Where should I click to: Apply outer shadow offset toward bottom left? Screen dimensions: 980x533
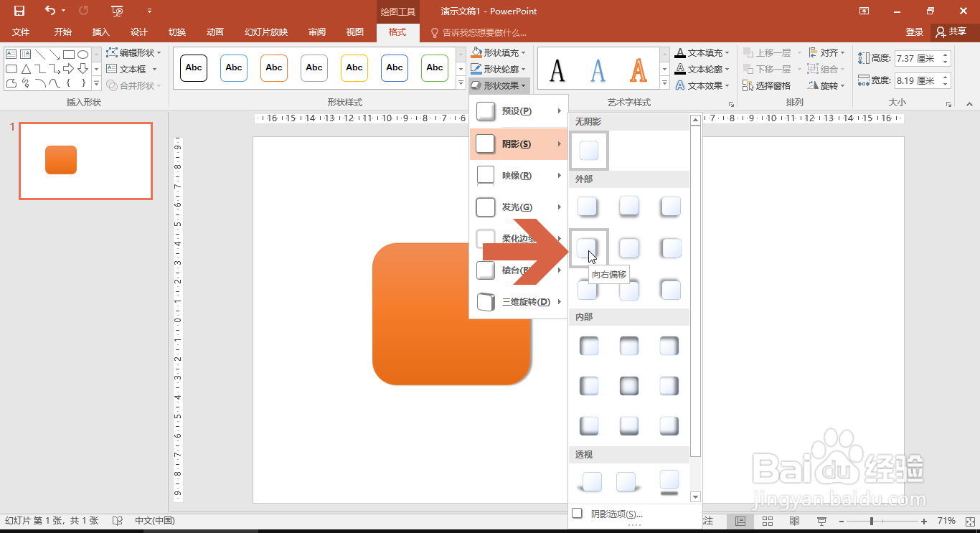(x=671, y=207)
